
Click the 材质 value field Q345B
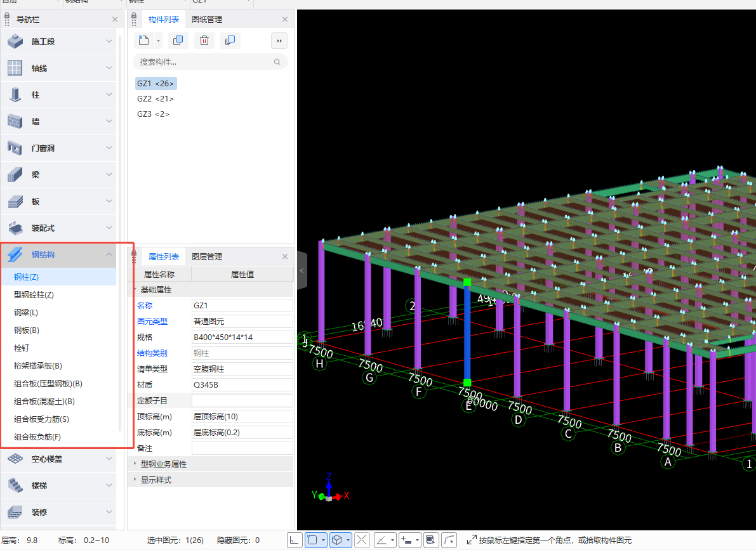point(242,385)
